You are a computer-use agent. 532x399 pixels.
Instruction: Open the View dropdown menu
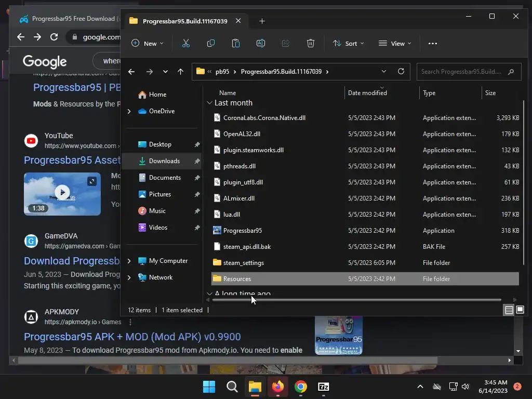click(395, 44)
